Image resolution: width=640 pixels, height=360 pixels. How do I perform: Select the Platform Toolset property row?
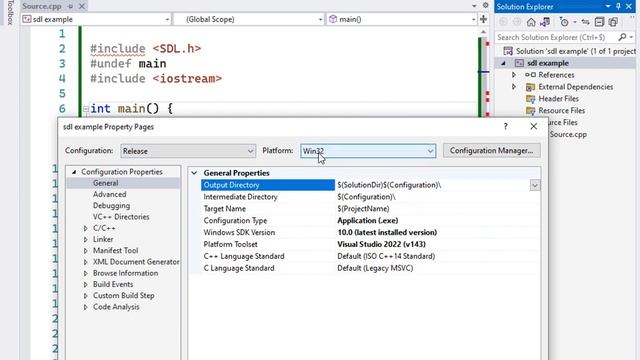(x=370, y=244)
